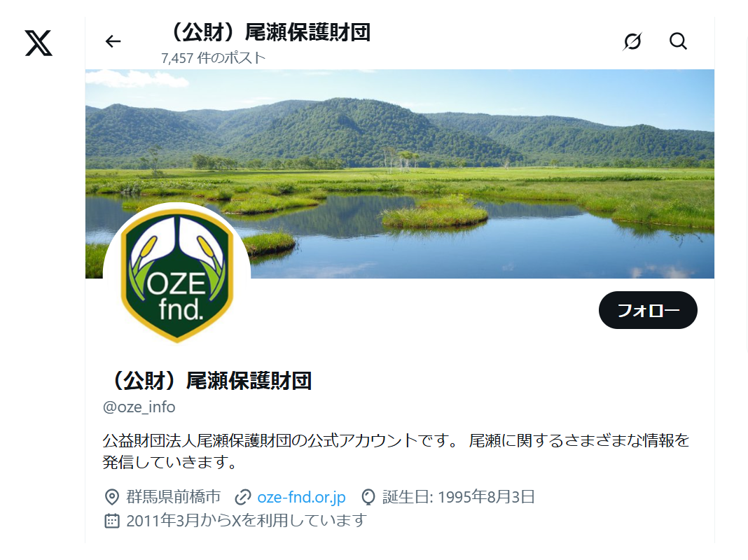Click the chain link icon

[243, 497]
